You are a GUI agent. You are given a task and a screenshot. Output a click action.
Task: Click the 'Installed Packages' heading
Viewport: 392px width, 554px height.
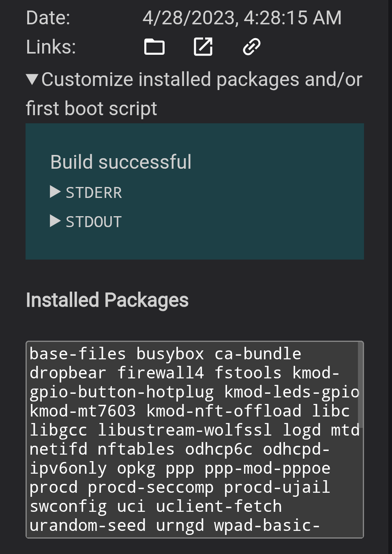(107, 300)
